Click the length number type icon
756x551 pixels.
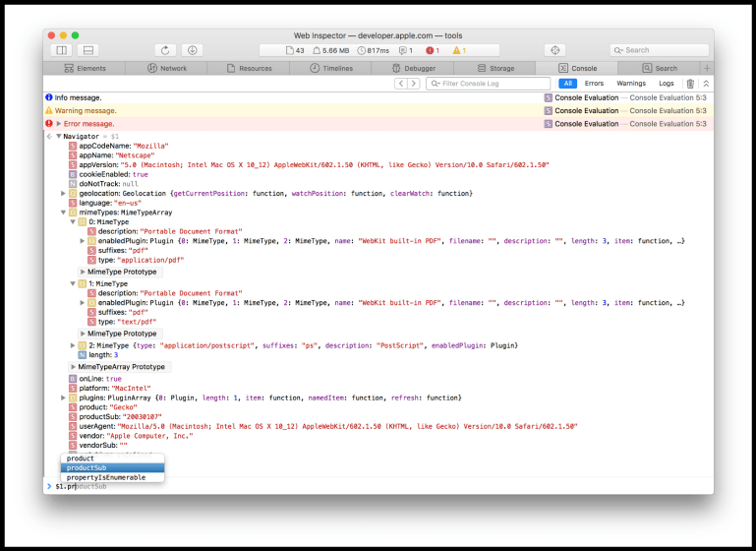83,355
